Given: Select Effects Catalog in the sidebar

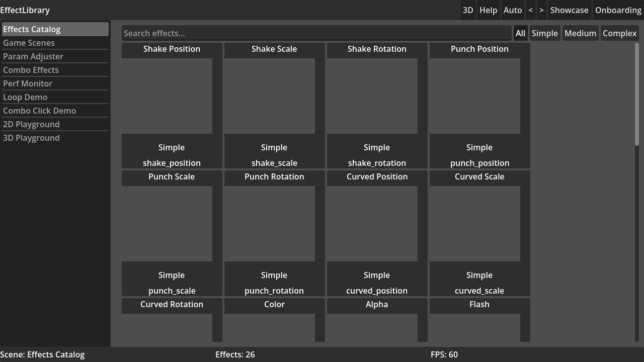Looking at the screenshot, I should pyautogui.click(x=55, y=29).
